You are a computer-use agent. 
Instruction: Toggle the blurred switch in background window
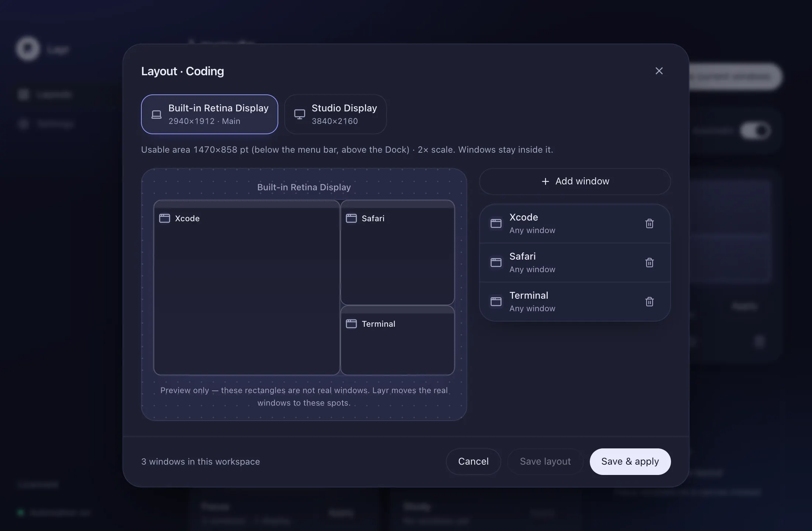755,131
